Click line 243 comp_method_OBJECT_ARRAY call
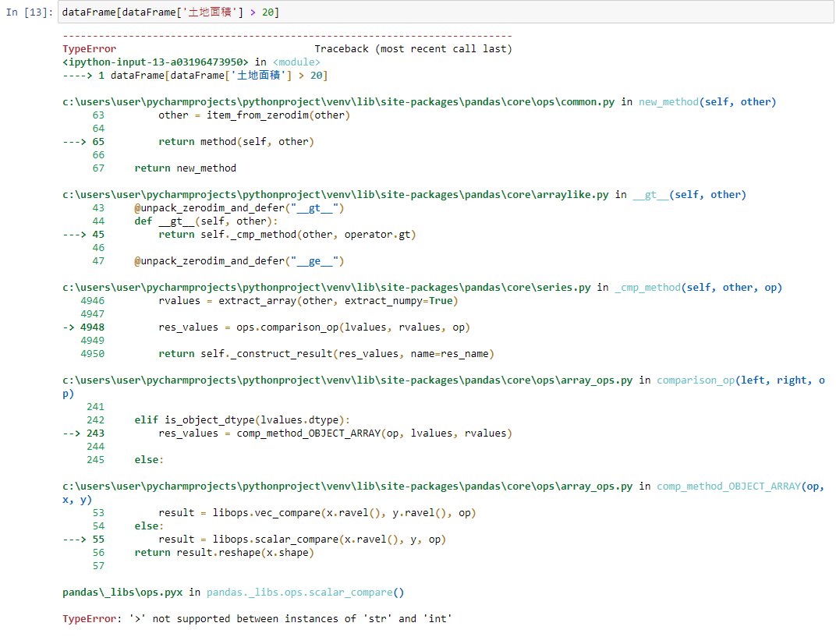 point(335,433)
